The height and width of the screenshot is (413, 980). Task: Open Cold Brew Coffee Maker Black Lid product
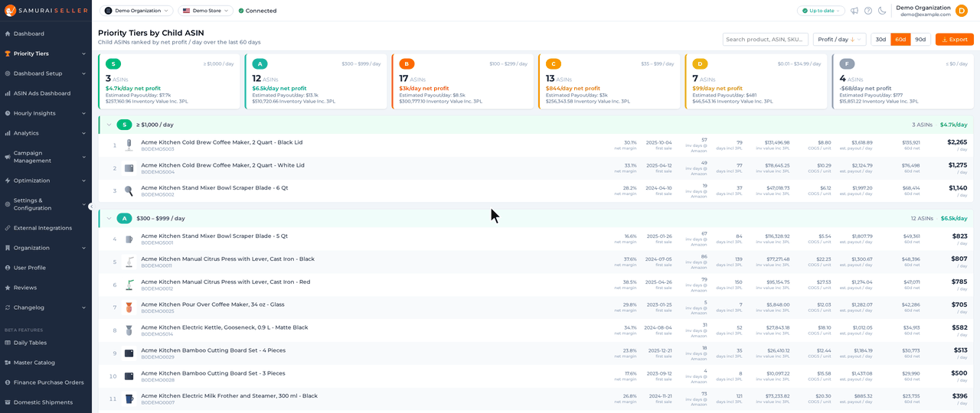coord(221,142)
